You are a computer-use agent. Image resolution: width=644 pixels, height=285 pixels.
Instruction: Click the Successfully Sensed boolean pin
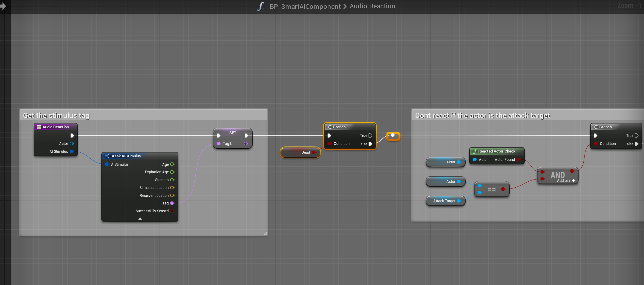pyautogui.click(x=172, y=211)
